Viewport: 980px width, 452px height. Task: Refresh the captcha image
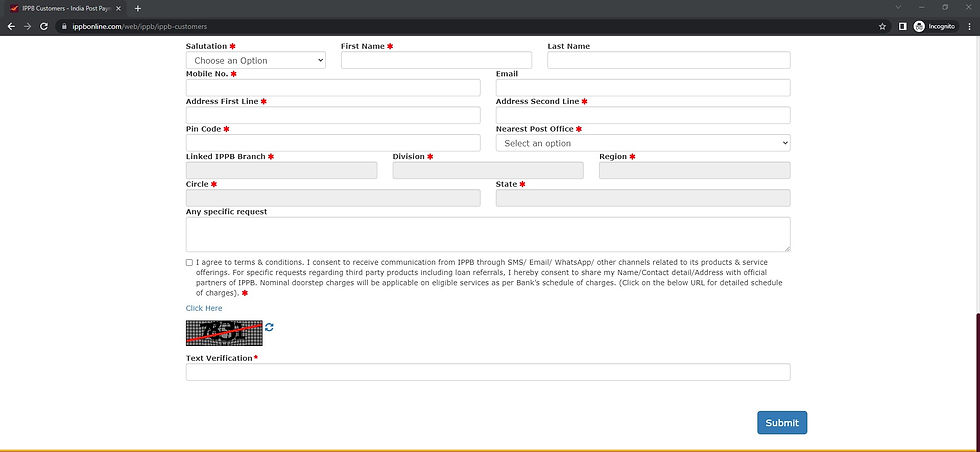pos(269,327)
